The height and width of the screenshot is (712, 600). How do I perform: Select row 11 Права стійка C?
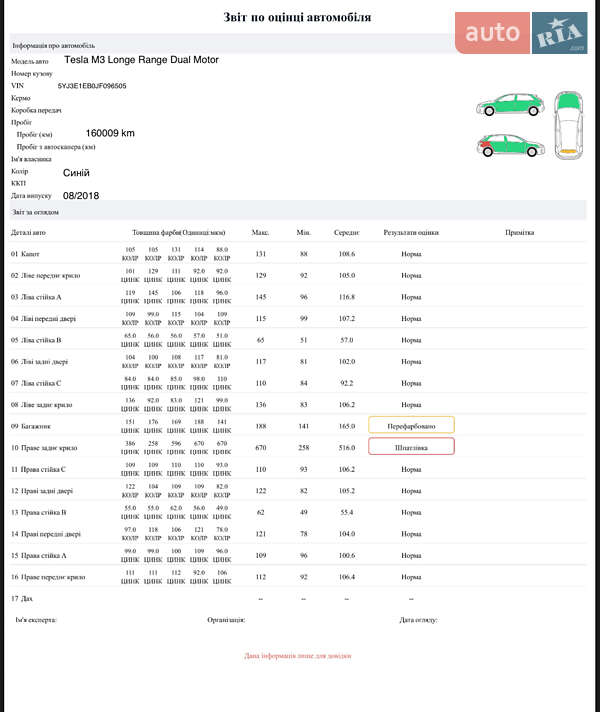298,469
